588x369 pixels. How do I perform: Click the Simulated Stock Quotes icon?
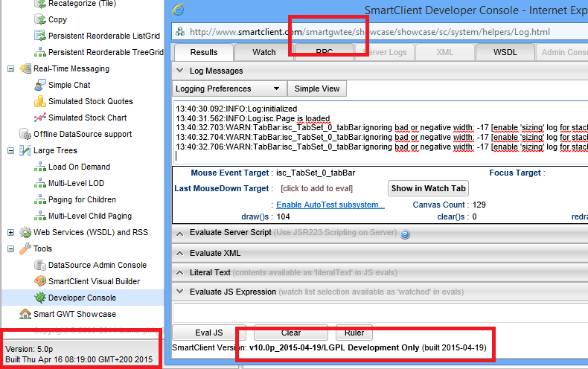click(x=40, y=101)
